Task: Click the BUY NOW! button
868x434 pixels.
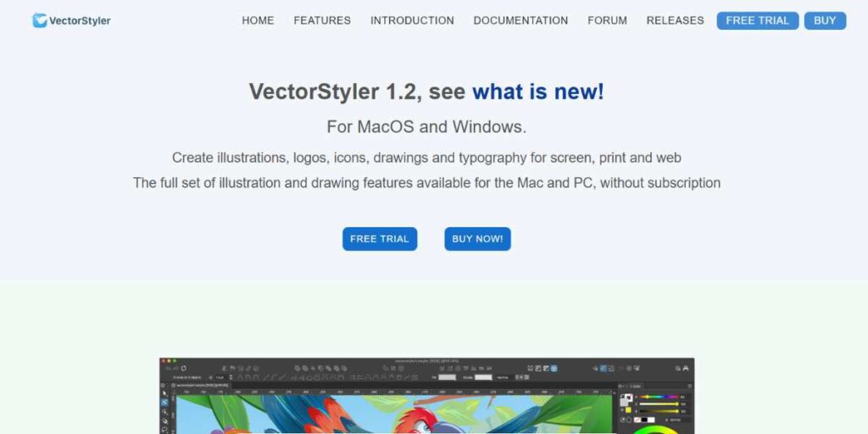Action: click(478, 238)
